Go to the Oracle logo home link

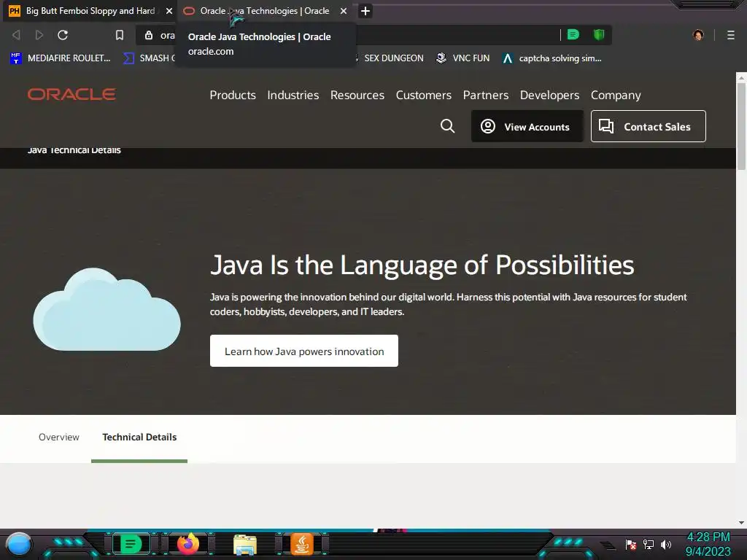pyautogui.click(x=71, y=94)
